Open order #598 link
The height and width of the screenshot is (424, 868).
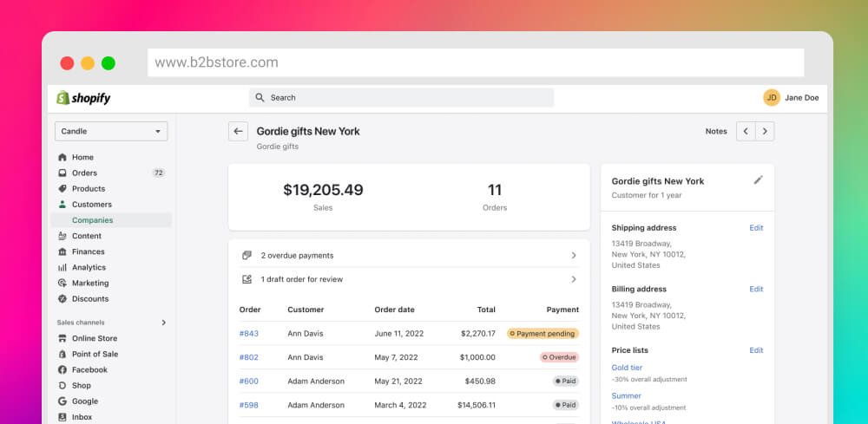pos(248,405)
